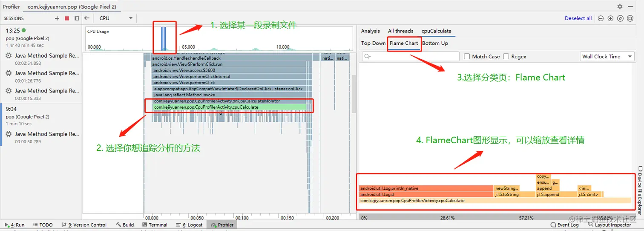Image resolution: width=644 pixels, height=231 pixels.
Task: Start a new profiling session with plus icon
Action: coord(57,18)
